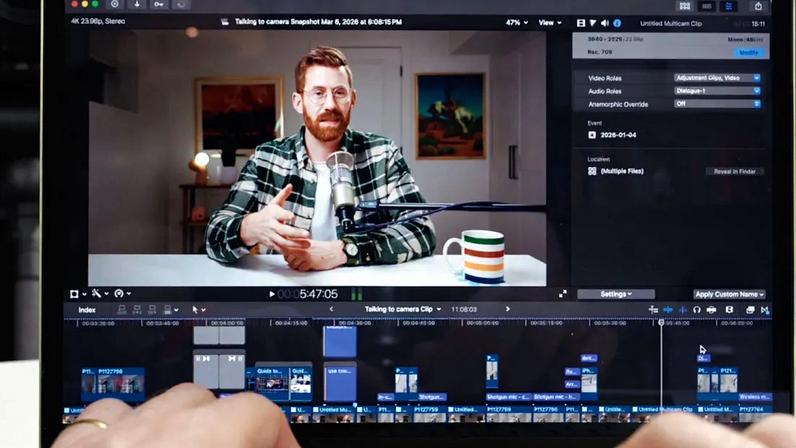Click the Connect clip edit icon

coord(122,309)
